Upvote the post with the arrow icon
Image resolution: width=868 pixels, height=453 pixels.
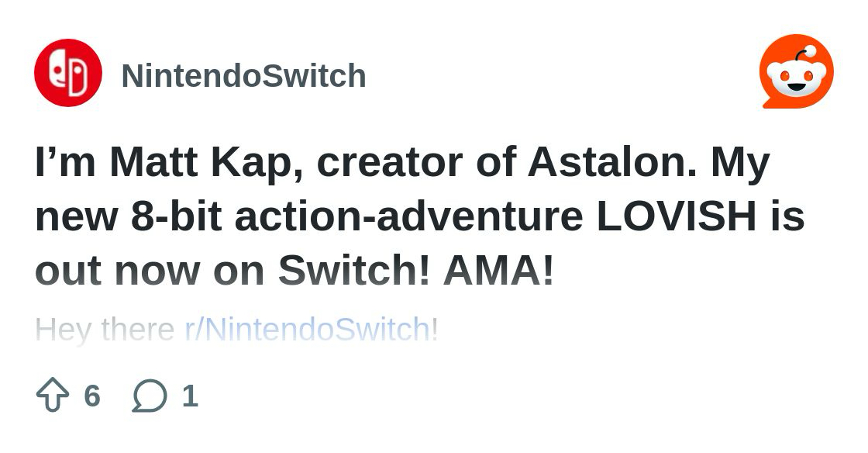(x=53, y=396)
